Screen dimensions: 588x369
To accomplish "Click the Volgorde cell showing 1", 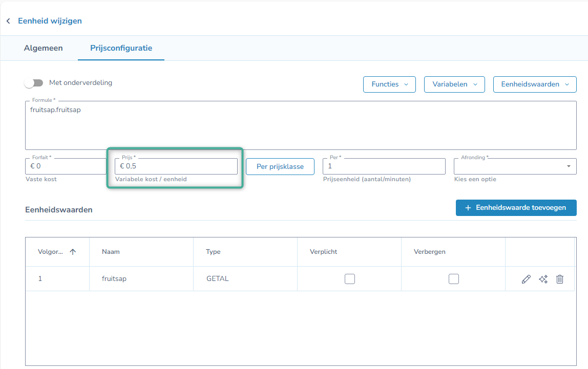I will pos(57,279).
